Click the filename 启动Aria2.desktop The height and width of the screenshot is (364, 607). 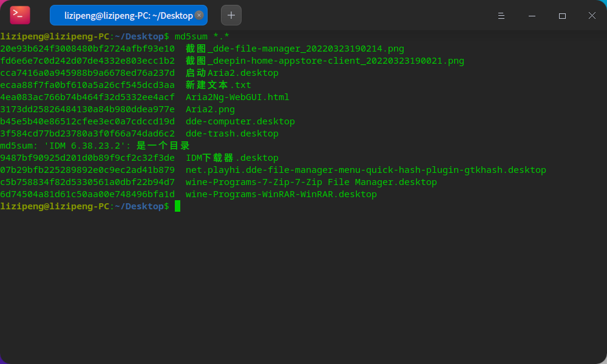[x=231, y=73]
